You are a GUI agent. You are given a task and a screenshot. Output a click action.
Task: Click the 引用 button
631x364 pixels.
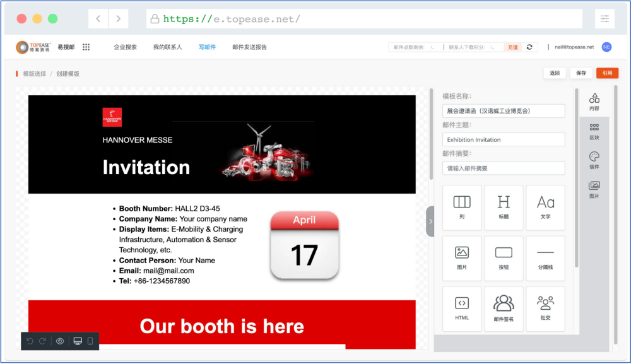click(x=607, y=73)
